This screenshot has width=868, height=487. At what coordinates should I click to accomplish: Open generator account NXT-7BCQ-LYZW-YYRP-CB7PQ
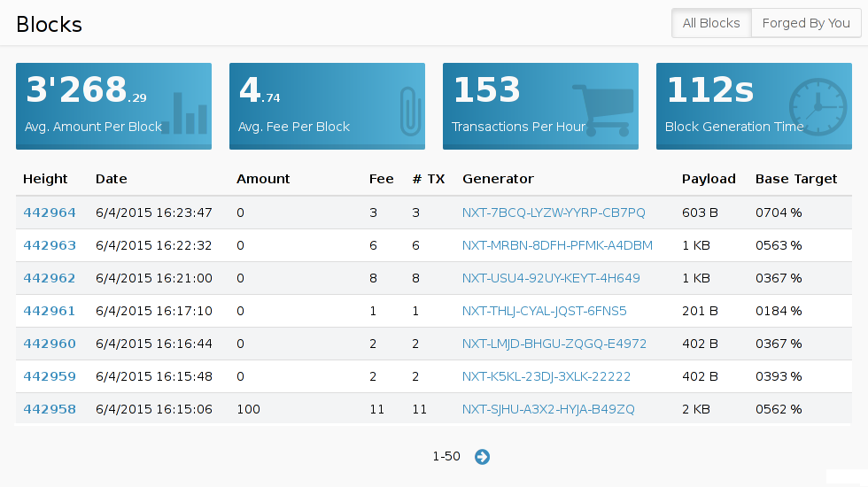click(x=554, y=213)
